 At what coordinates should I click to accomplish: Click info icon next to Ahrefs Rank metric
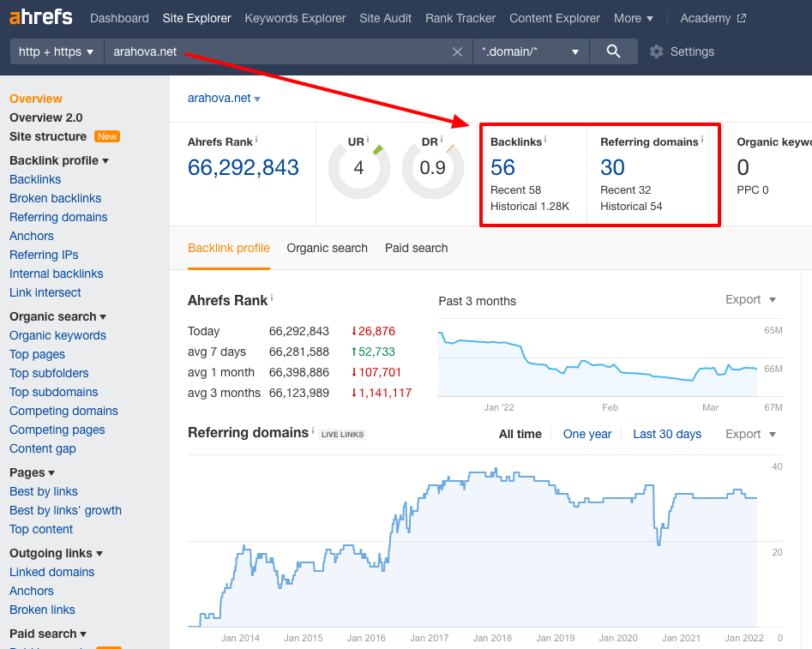256,140
